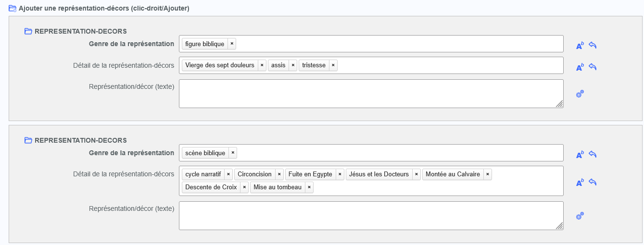Click undo arrow beside 'tristesse' detail row
This screenshot has height=245, width=644.
pyautogui.click(x=593, y=67)
